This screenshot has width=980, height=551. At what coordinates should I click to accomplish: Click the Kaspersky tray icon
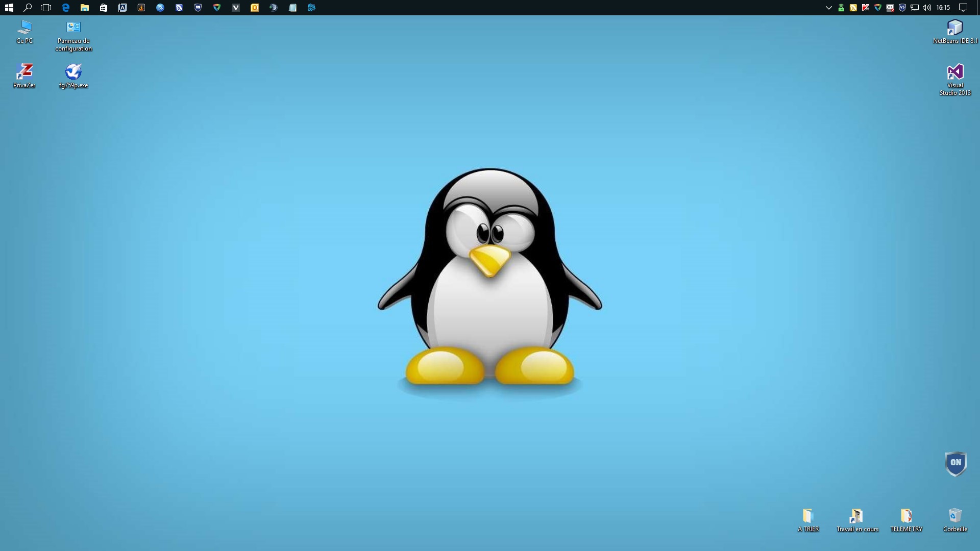pos(866,8)
